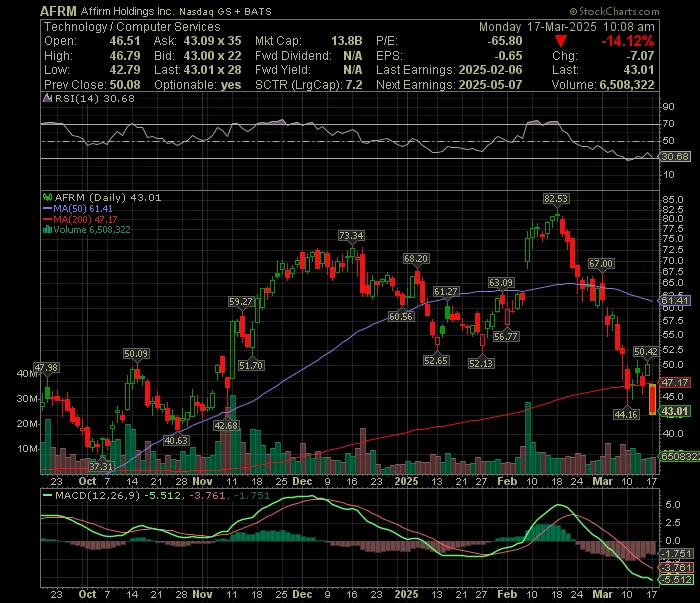Click the EPS -0.65 value

click(508, 56)
